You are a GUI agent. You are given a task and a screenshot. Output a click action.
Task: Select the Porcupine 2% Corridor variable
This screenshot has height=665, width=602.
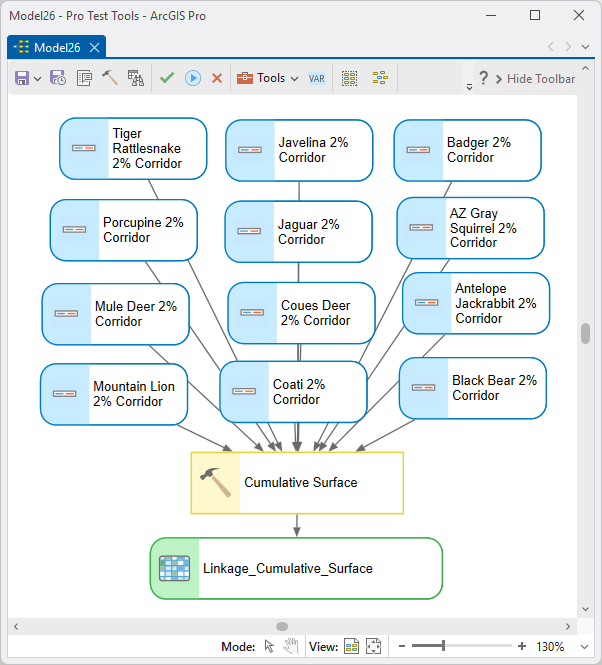(x=124, y=230)
